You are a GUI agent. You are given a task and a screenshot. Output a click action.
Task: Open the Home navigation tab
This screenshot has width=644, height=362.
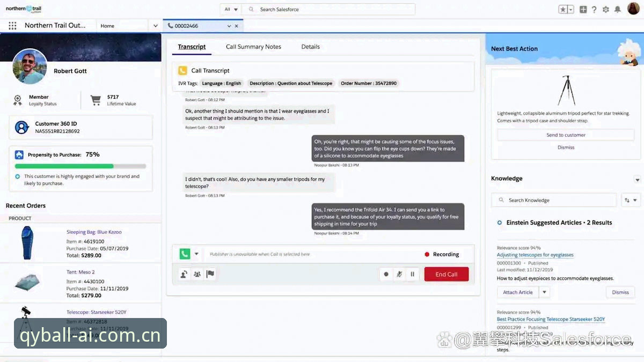pos(107,26)
